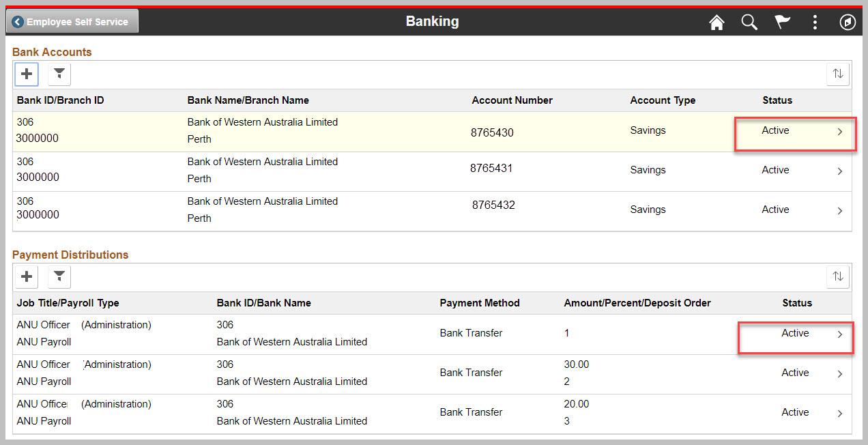Sort the Bank Accounts table
This screenshot has height=445, width=868.
(x=838, y=74)
